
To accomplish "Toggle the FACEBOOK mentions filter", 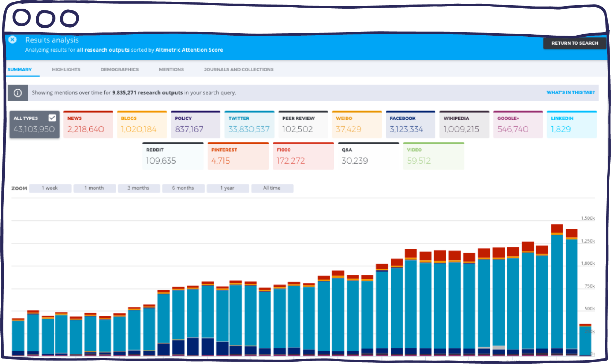I will tap(410, 124).
